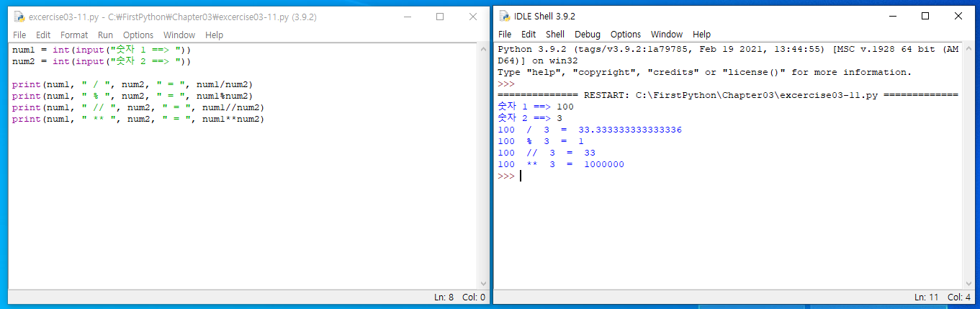This screenshot has height=309, width=980.
Task: Open Edit menu in the editor window
Action: pyautogui.click(x=43, y=35)
